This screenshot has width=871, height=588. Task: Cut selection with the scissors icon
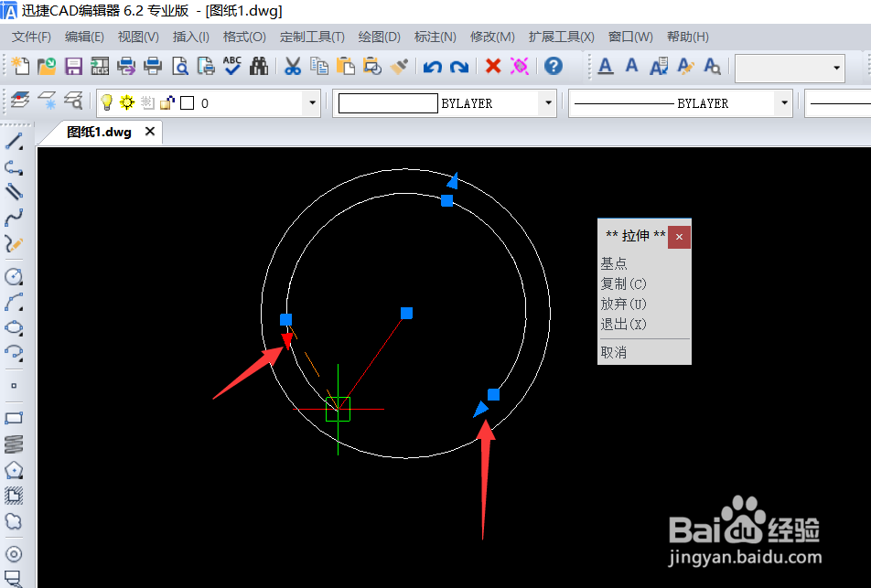pos(292,66)
